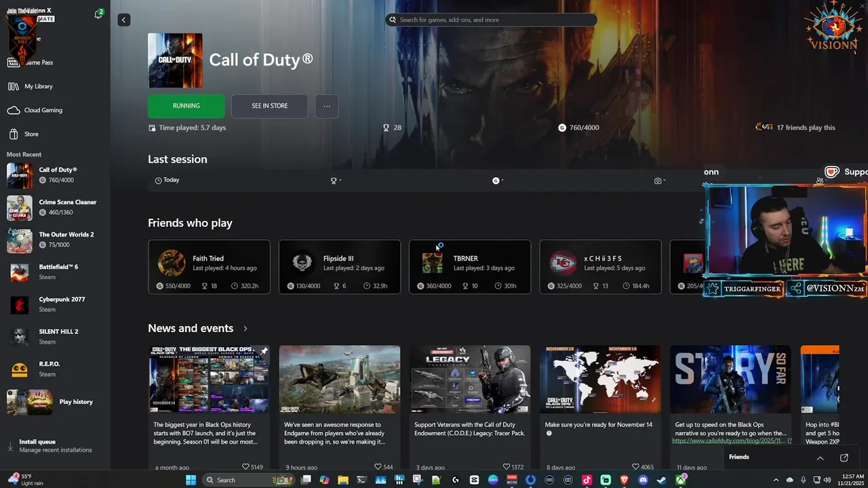The image size is (868, 488).
Task: Open the Story So Far news thumbnail
Action: pyautogui.click(x=730, y=379)
